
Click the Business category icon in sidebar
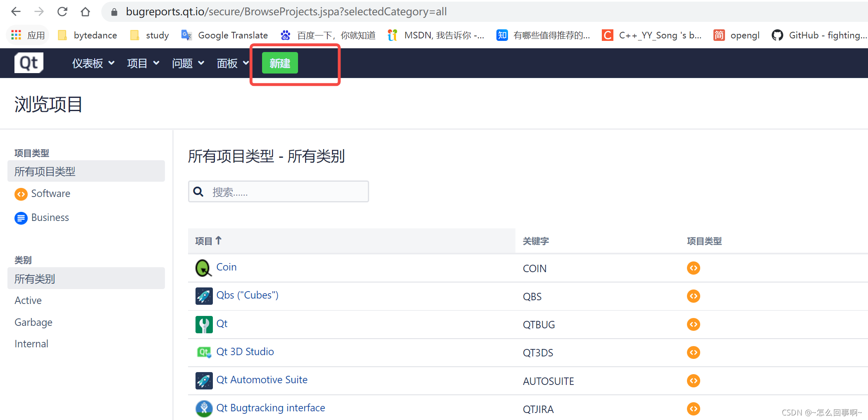coord(21,218)
